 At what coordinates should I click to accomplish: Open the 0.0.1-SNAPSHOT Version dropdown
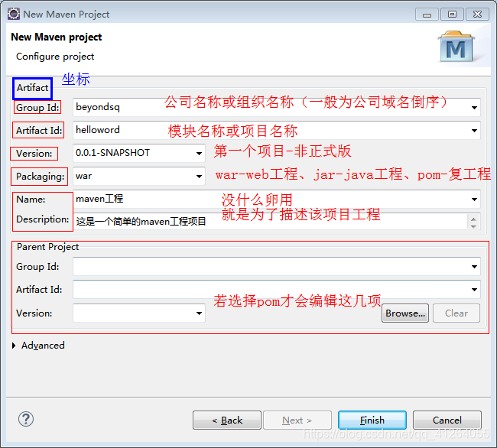click(x=199, y=154)
